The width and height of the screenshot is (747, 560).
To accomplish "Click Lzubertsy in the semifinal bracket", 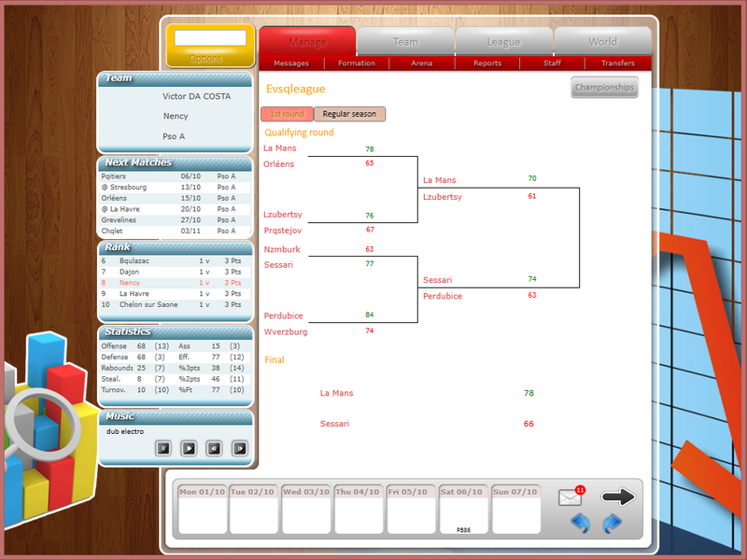I will (442, 197).
